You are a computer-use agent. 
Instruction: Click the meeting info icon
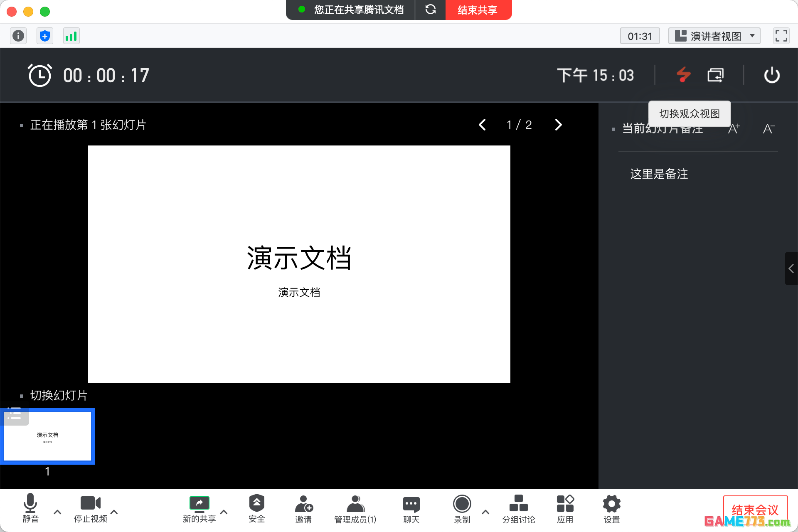[x=18, y=36]
